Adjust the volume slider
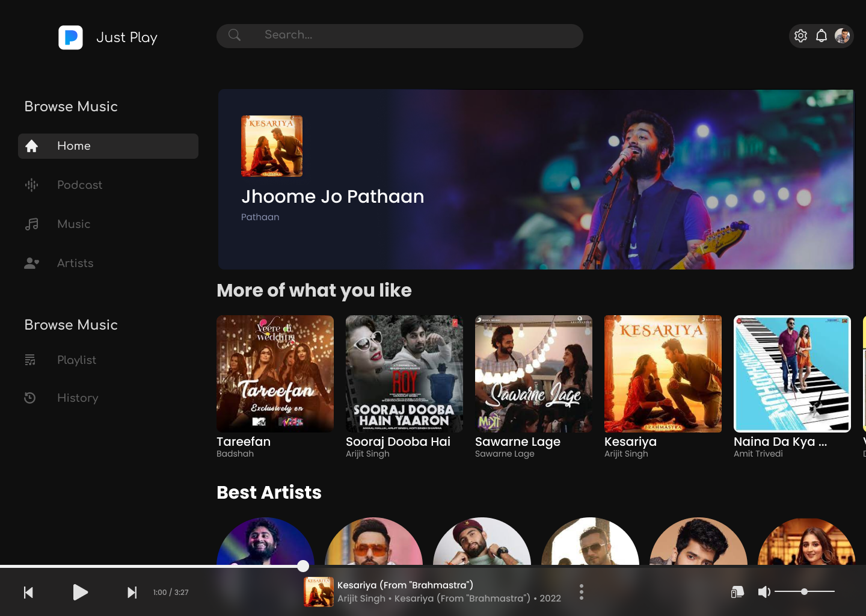Viewport: 866px width, 616px height. click(x=805, y=592)
